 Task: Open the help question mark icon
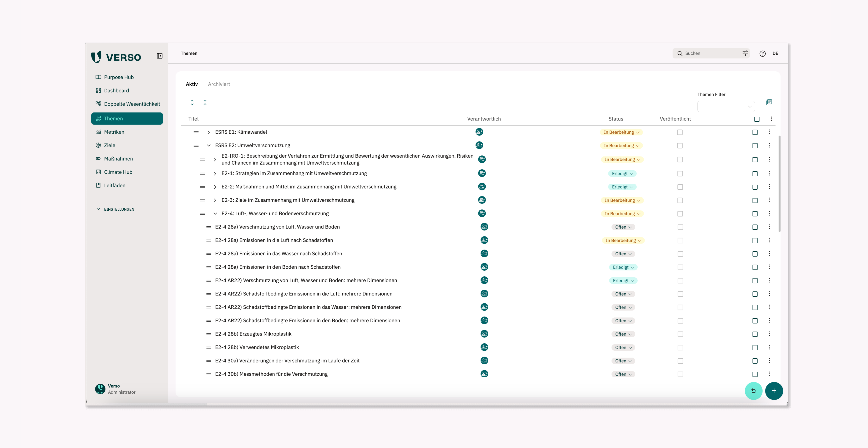pos(762,54)
